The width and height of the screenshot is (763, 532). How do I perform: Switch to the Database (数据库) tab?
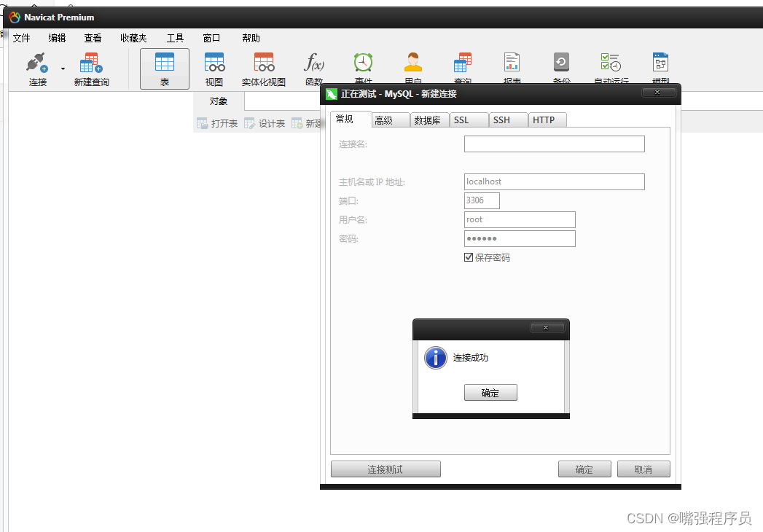coord(430,120)
